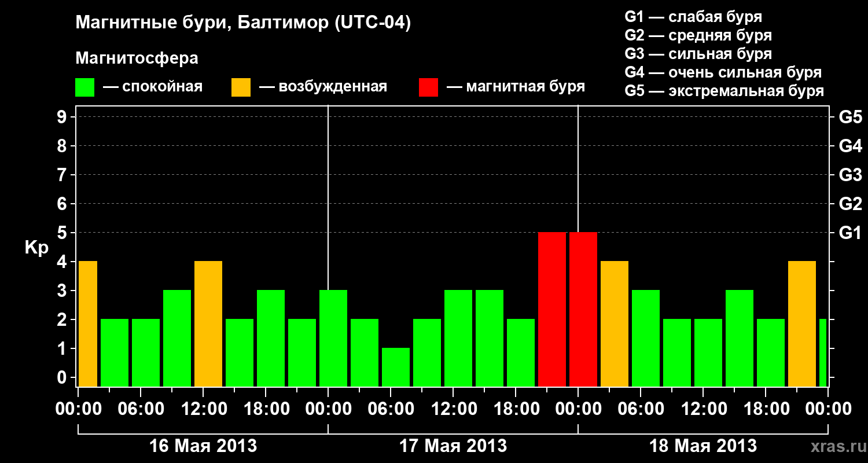This screenshot has height=463, width=868.
Task: Click the 'G5' right axis label
Action: (x=850, y=117)
